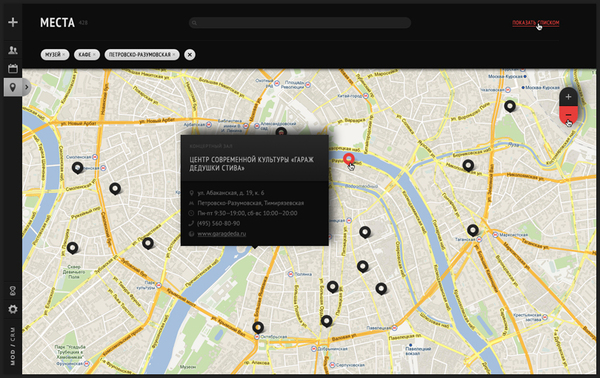Open the calendar section in sidebar
The image size is (600, 378).
(x=13, y=68)
